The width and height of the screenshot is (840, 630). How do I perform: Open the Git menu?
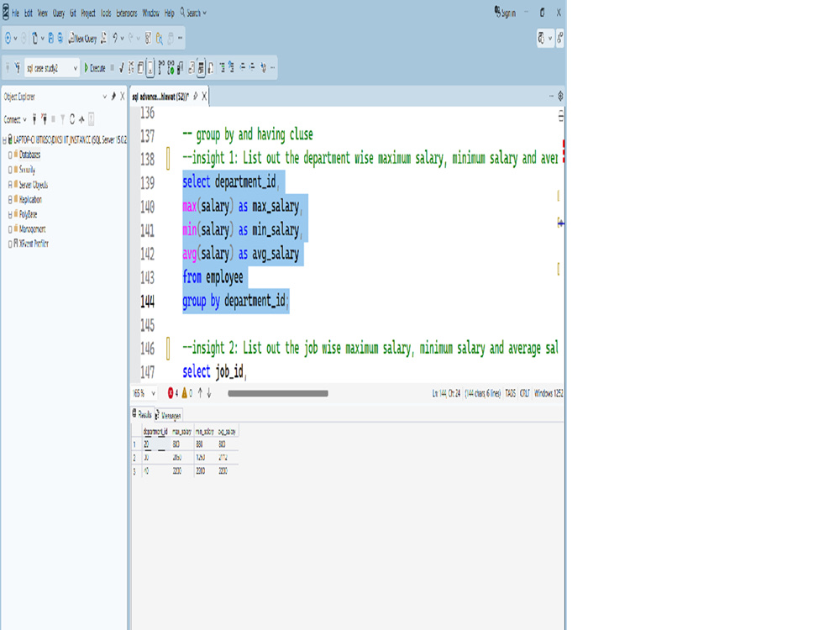point(73,13)
